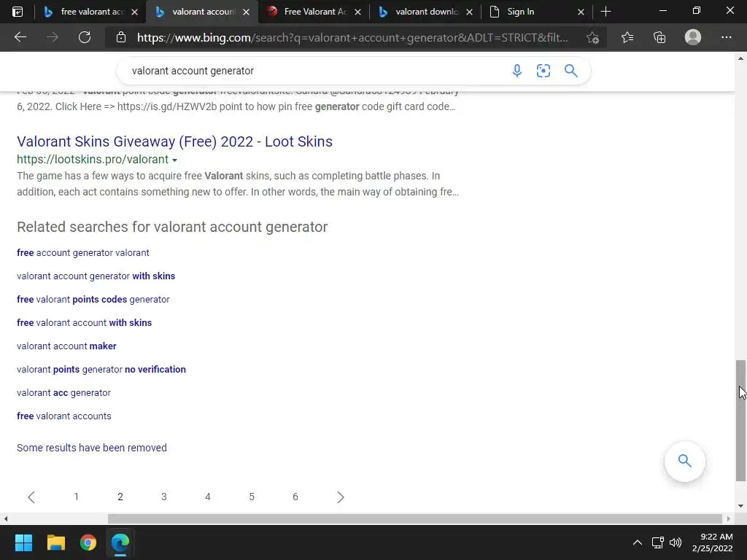Search using voice microphone icon
747x560 pixels.
point(517,71)
